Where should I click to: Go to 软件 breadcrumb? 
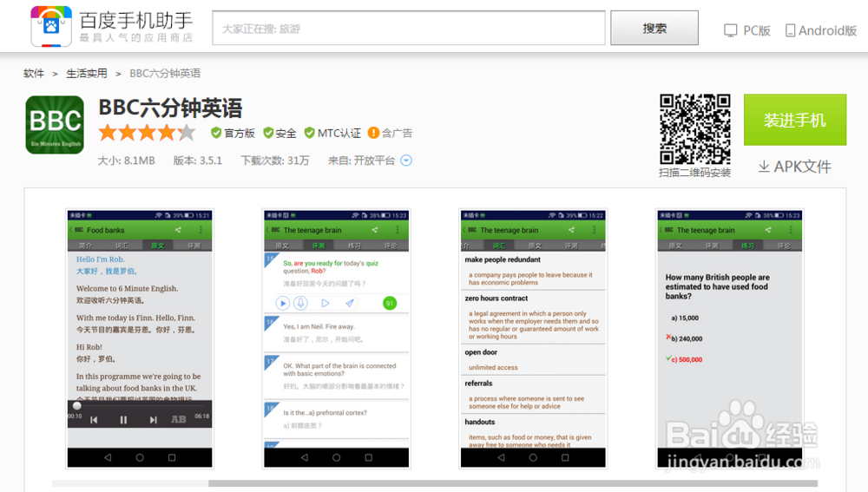tap(34, 73)
